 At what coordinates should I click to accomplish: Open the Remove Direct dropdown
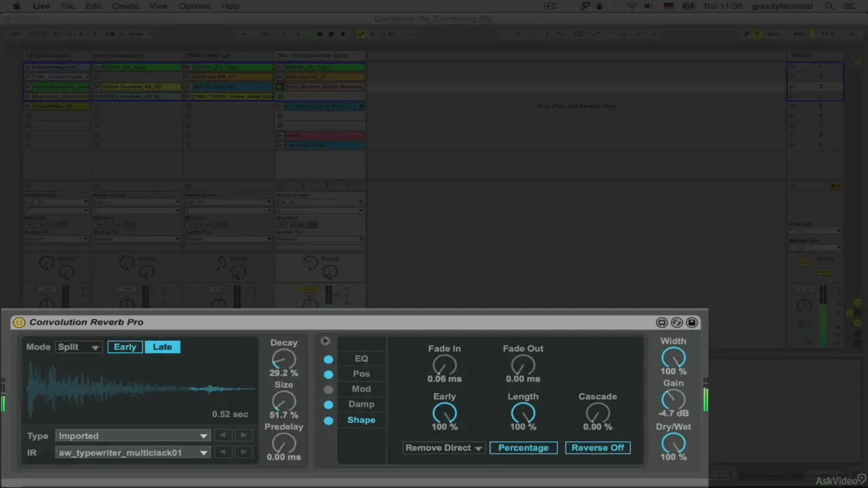(x=443, y=448)
